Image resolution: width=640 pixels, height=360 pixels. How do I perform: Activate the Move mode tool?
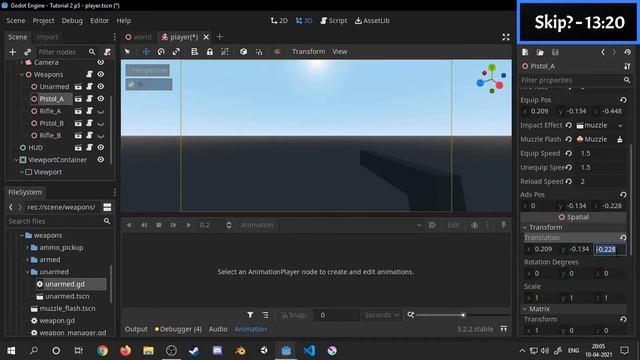(x=146, y=52)
